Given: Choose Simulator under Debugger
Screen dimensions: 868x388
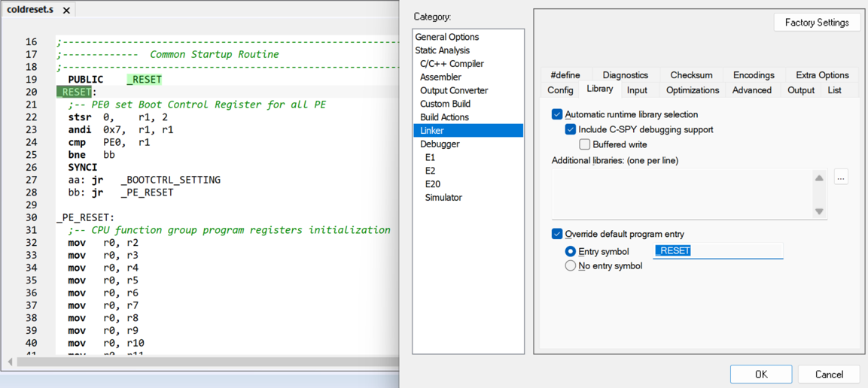Looking at the screenshot, I should pyautogui.click(x=443, y=198).
